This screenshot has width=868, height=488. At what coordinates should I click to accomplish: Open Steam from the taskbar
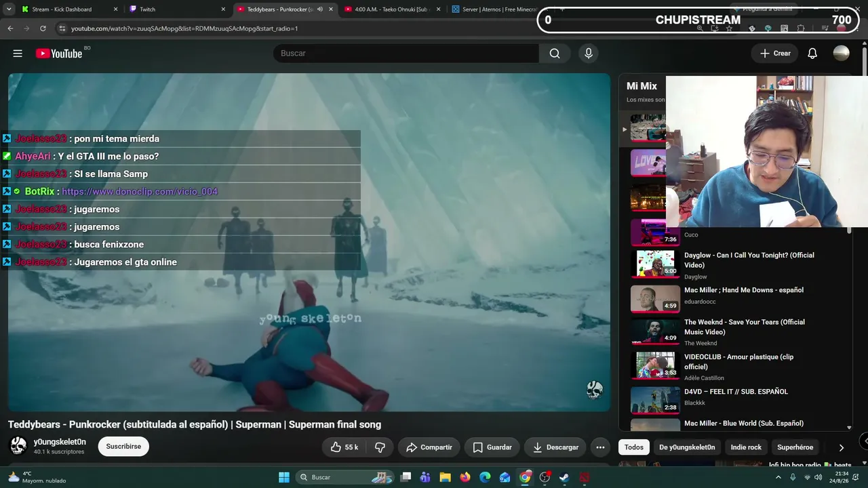click(x=564, y=477)
